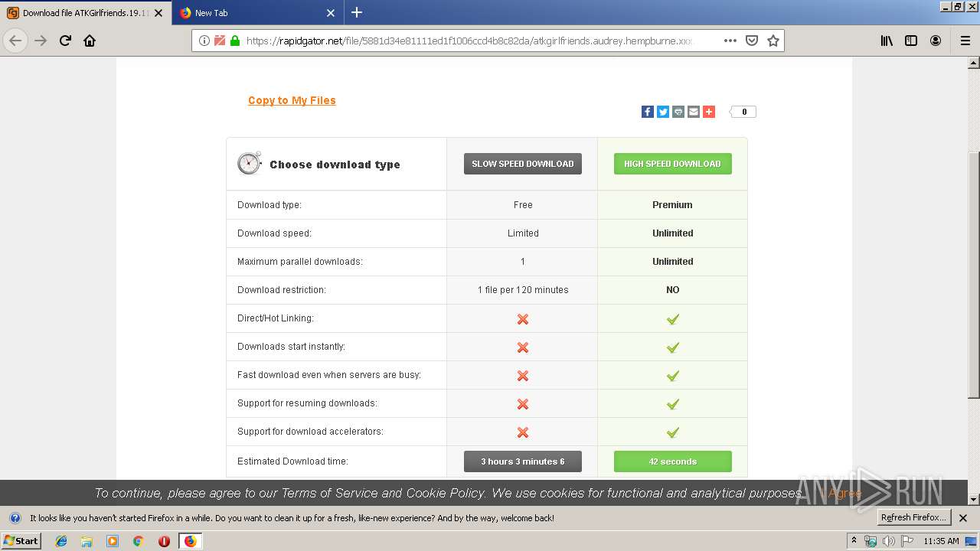Click the Firefox taskbar button
Screen dimensions: 980x551
pos(190,541)
